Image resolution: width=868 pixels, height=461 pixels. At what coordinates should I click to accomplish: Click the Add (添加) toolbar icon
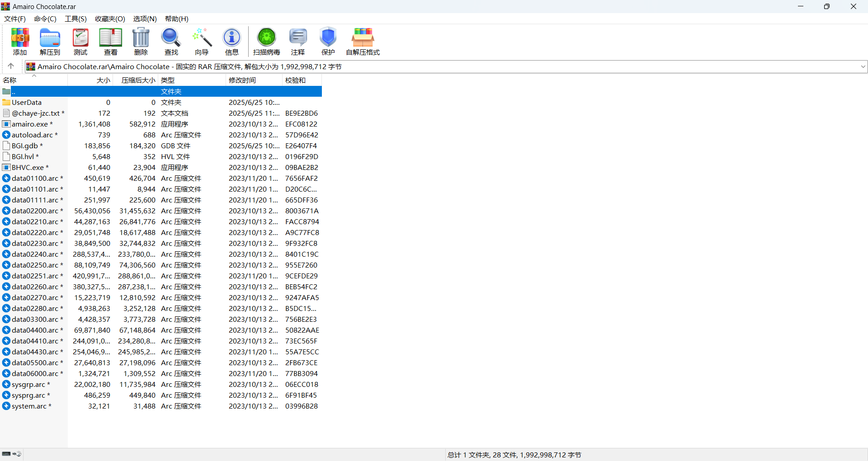click(20, 41)
